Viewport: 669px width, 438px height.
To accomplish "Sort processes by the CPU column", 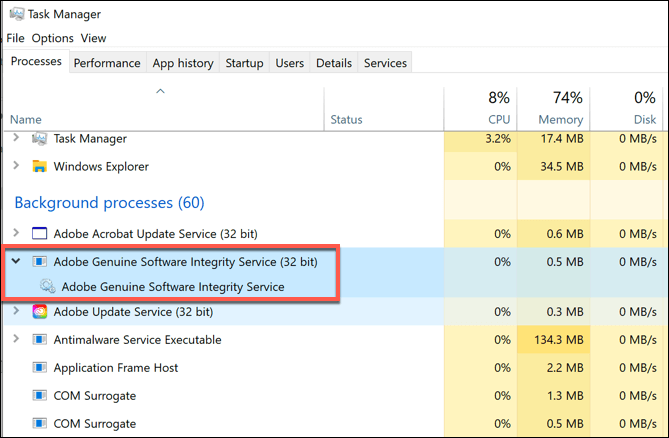I will (x=491, y=108).
